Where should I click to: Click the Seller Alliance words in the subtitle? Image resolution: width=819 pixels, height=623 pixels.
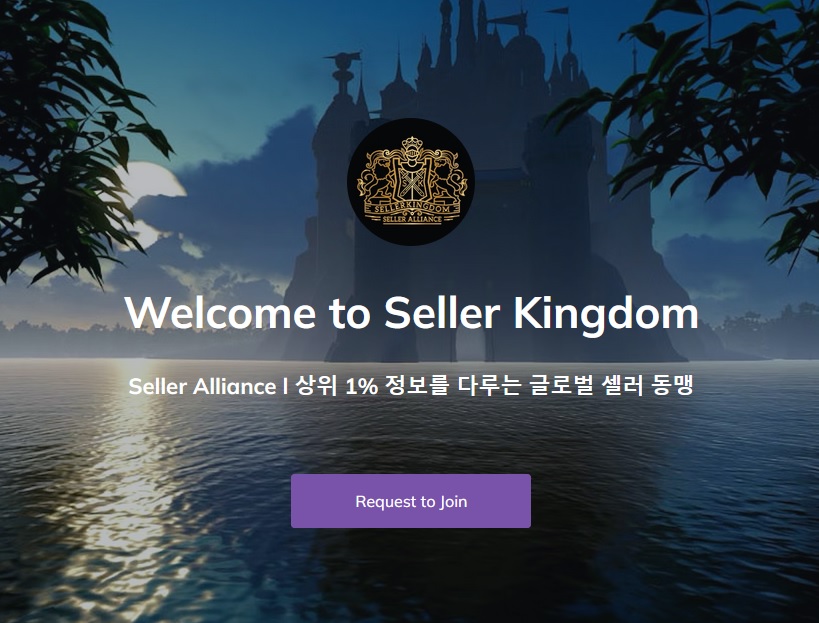tap(202, 386)
